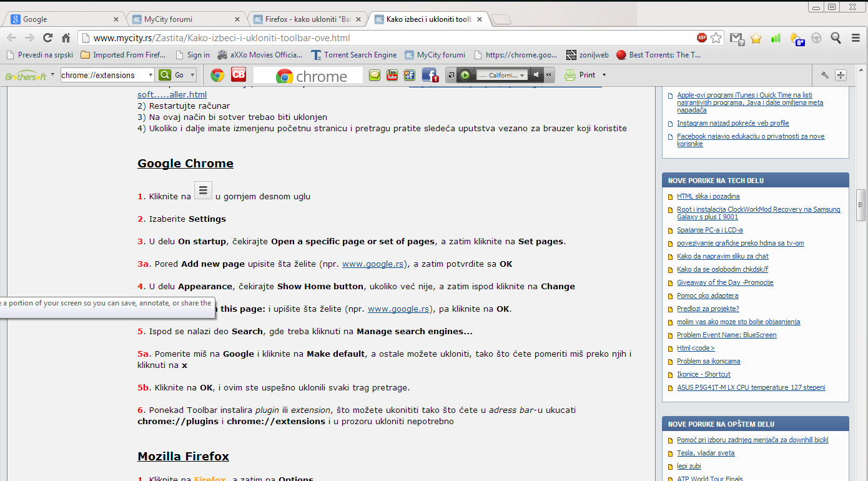The width and height of the screenshot is (868, 481).
Task: Click the magnifier extension icon
Action: (836, 38)
